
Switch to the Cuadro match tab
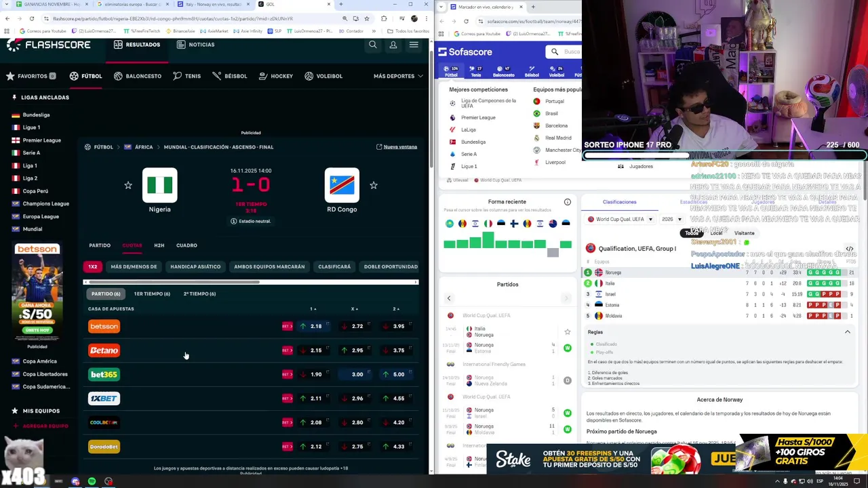[186, 245]
